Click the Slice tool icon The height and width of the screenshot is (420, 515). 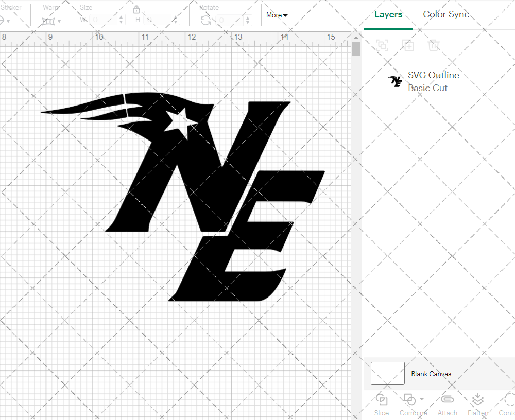point(382,400)
